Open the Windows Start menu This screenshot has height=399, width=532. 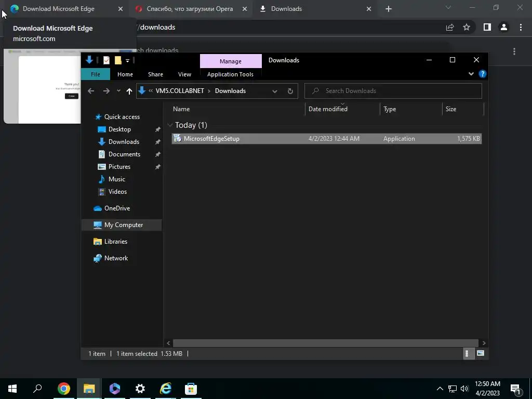(x=12, y=389)
